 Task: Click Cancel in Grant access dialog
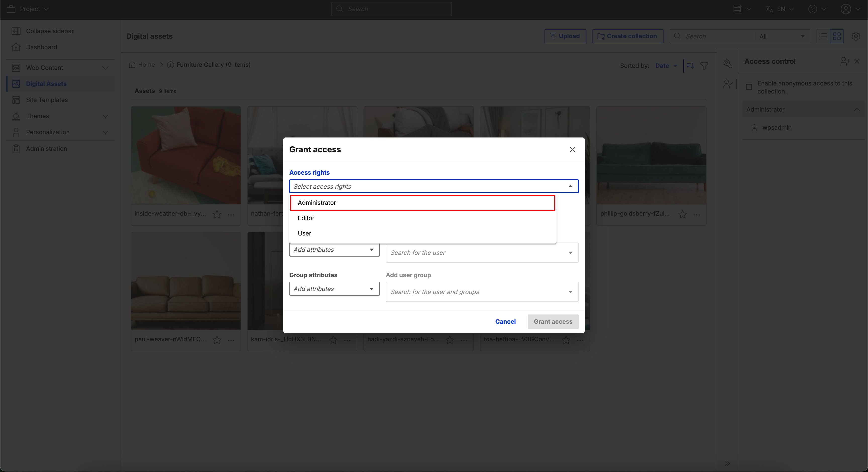(x=505, y=322)
